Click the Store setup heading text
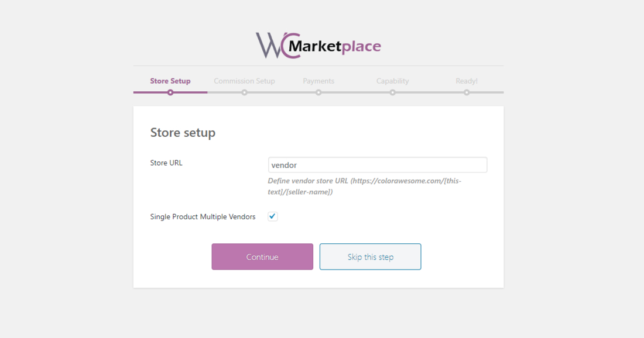Image resolution: width=644 pixels, height=338 pixels. 183,133
